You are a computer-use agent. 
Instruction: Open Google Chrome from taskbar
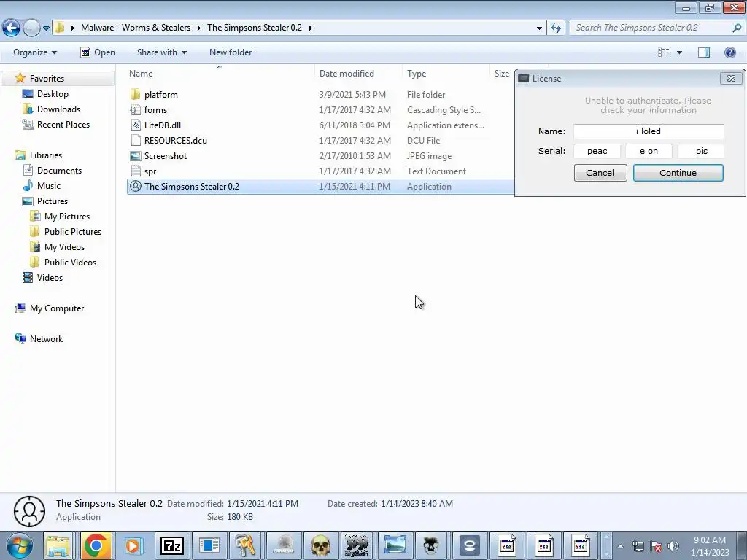pos(96,545)
